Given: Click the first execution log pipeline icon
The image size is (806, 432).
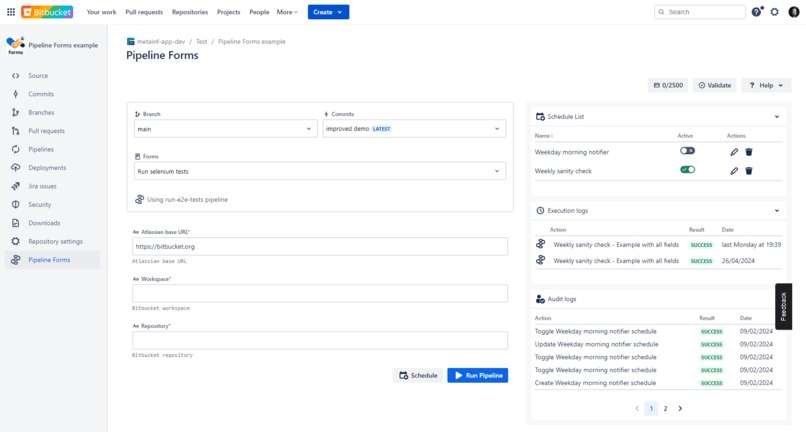Looking at the screenshot, I should point(540,244).
